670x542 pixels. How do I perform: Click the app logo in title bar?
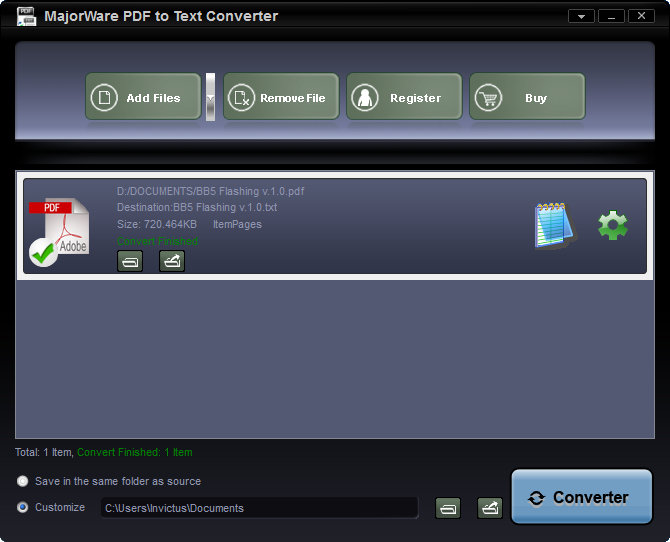26,16
